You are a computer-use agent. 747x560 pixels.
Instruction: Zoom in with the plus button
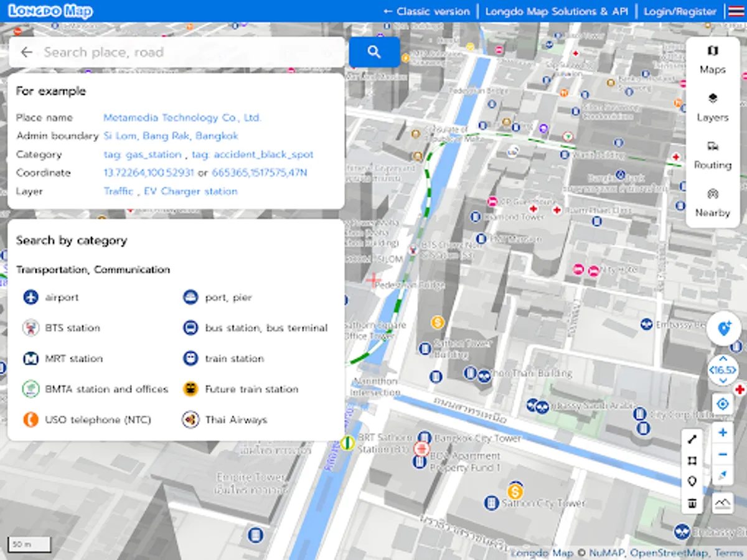point(723,434)
